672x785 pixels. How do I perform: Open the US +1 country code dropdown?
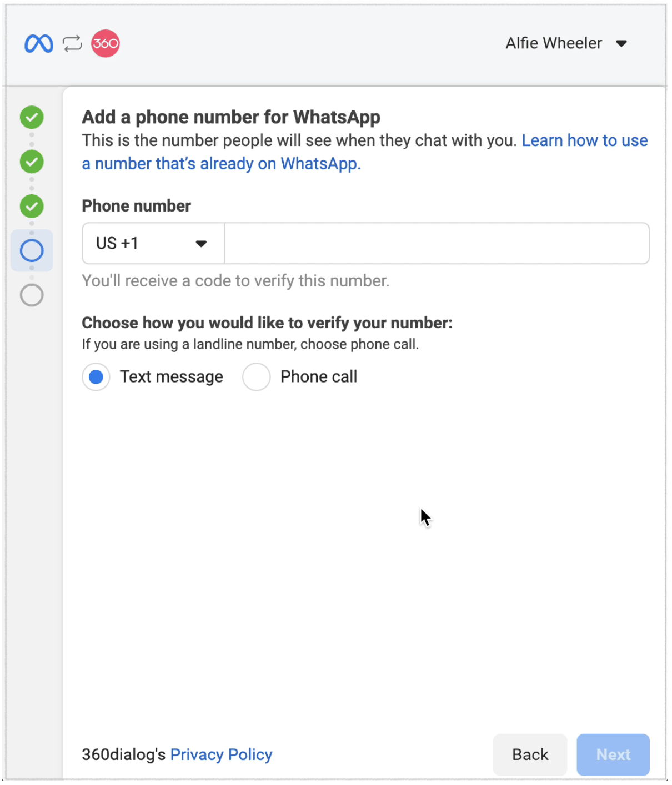153,243
